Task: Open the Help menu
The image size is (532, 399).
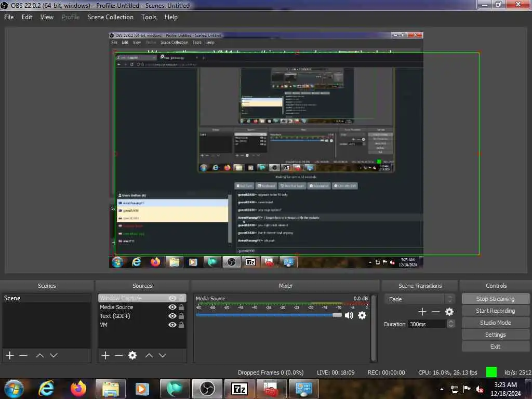Action: click(x=171, y=17)
